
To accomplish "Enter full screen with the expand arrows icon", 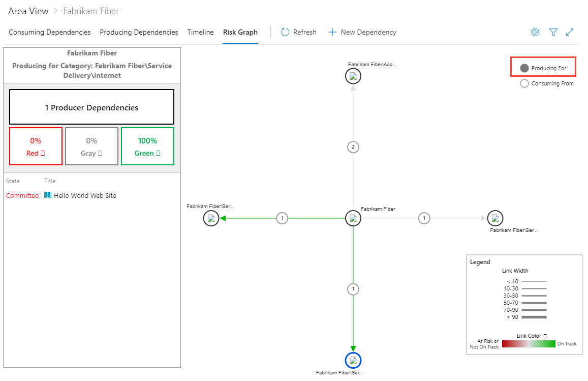I will pos(570,32).
